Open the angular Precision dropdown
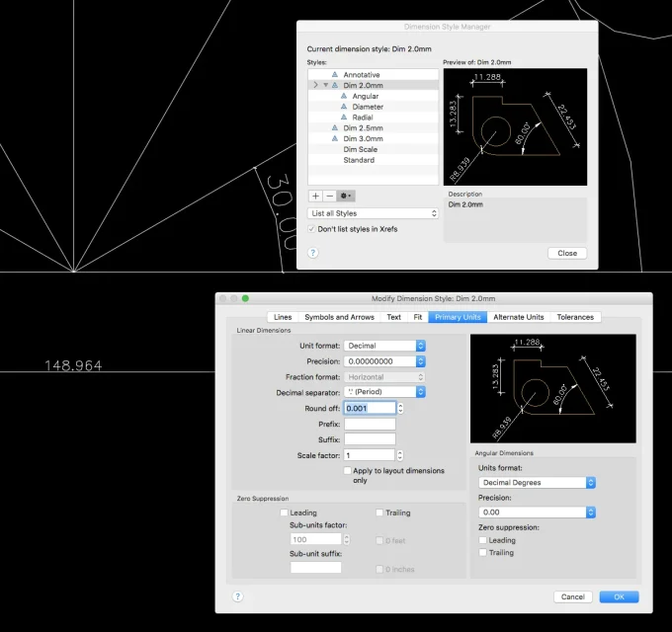Image resolution: width=672 pixels, height=632 pixels. (x=537, y=513)
